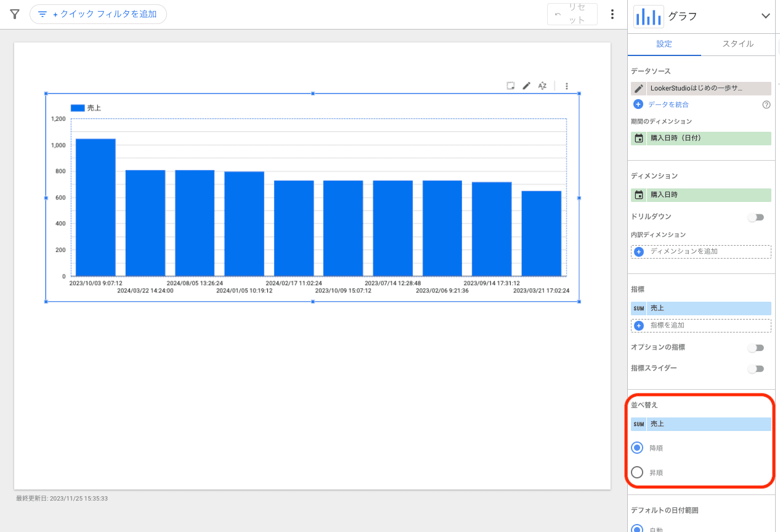780x532 pixels.
Task: Turn on 指標スライダー toggle
Action: 755,369
